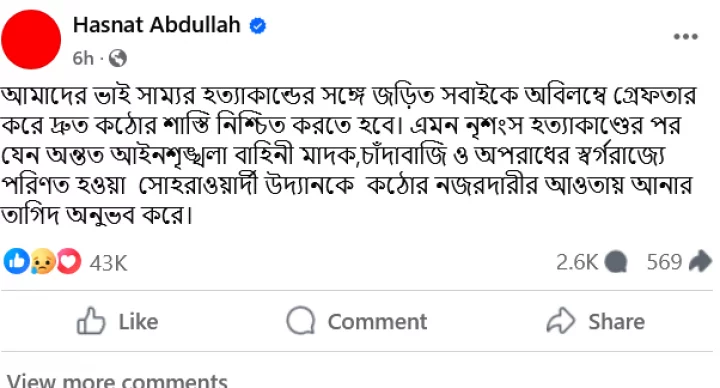The image size is (720, 388).
Task: Click the public globe privacy icon
Action: (x=118, y=58)
